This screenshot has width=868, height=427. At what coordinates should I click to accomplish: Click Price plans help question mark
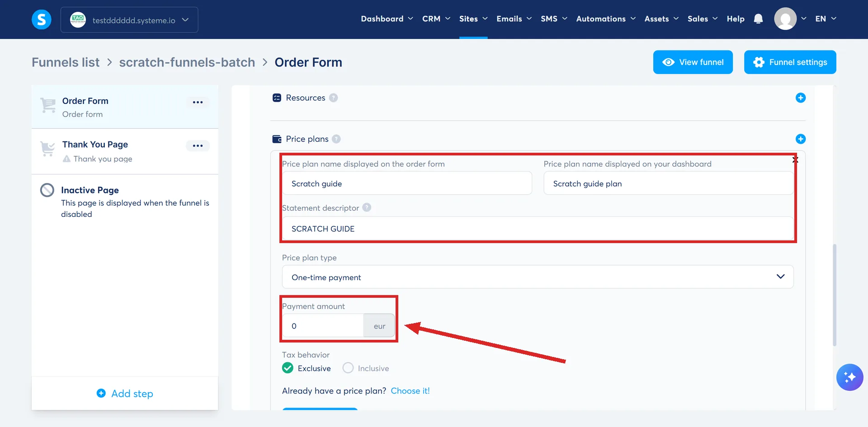tap(336, 139)
